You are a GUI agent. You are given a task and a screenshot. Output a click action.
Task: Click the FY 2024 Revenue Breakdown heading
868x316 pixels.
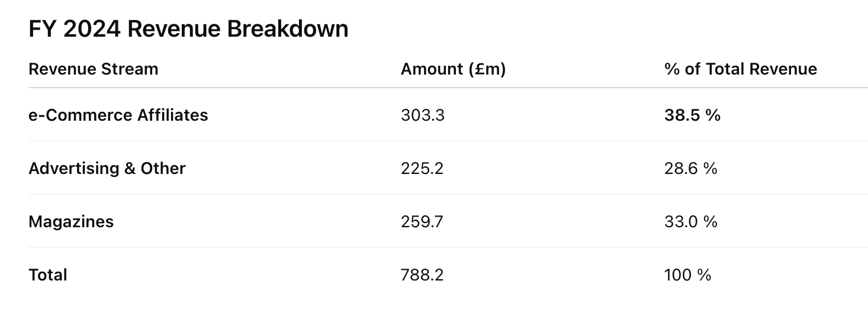(188, 28)
